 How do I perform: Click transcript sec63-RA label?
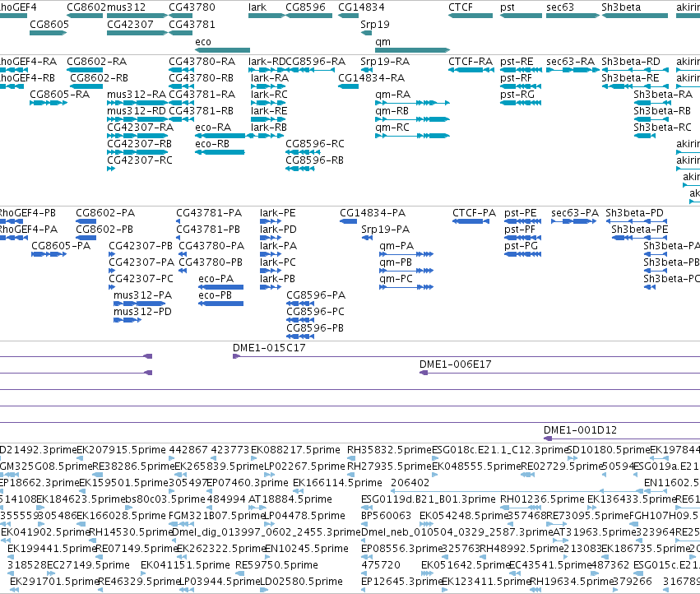coord(571,62)
